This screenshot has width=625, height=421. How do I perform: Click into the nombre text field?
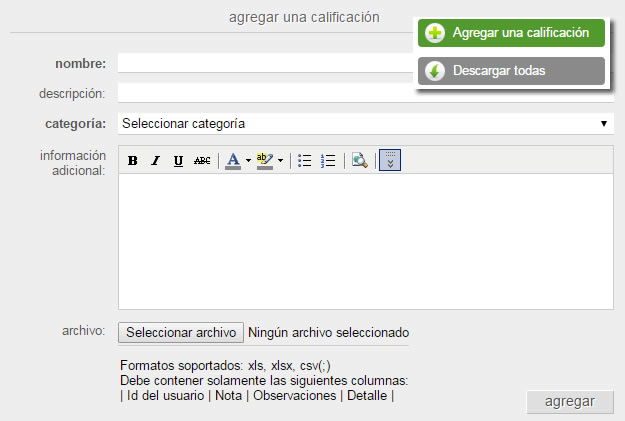click(265, 64)
